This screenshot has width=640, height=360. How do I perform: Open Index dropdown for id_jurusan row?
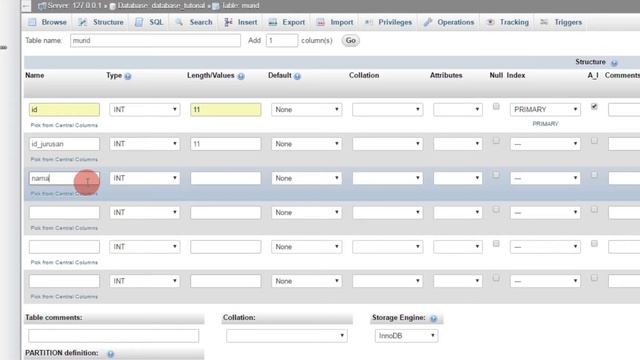tap(545, 144)
